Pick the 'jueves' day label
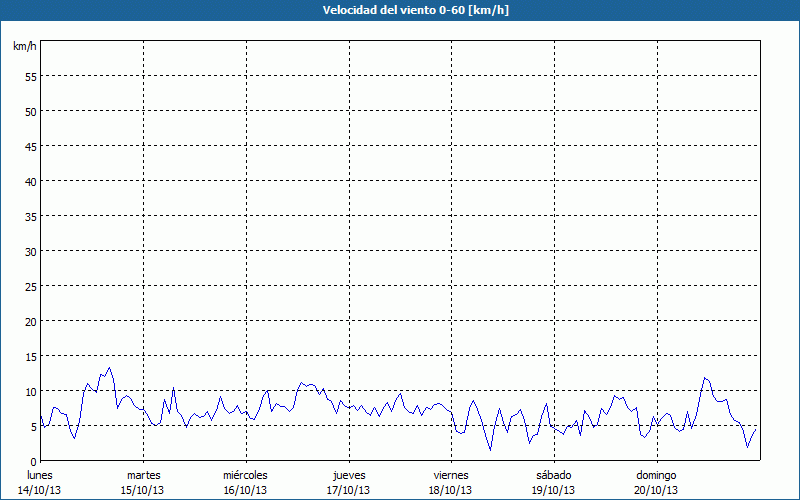Image resolution: width=800 pixels, height=500 pixels. point(348,475)
